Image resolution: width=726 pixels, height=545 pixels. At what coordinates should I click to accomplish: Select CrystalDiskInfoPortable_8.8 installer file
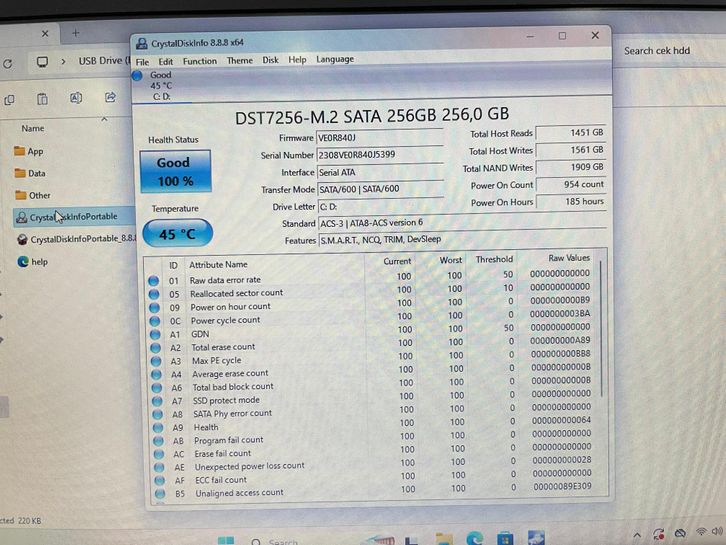76,239
